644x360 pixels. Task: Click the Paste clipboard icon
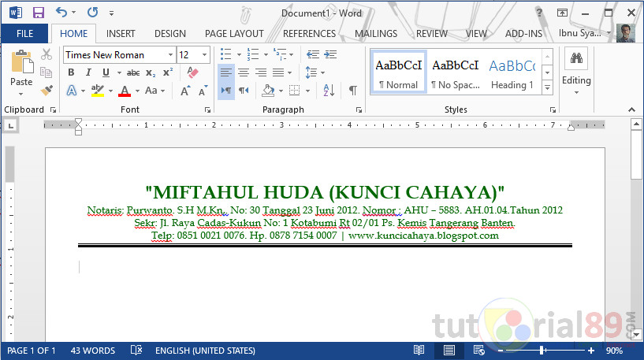(22, 62)
